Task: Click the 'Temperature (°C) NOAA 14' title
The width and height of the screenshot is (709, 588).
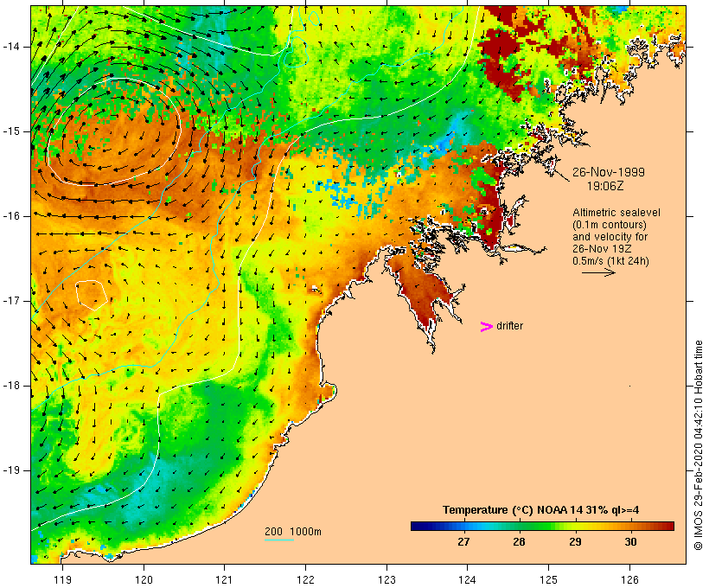Action: [x=513, y=510]
